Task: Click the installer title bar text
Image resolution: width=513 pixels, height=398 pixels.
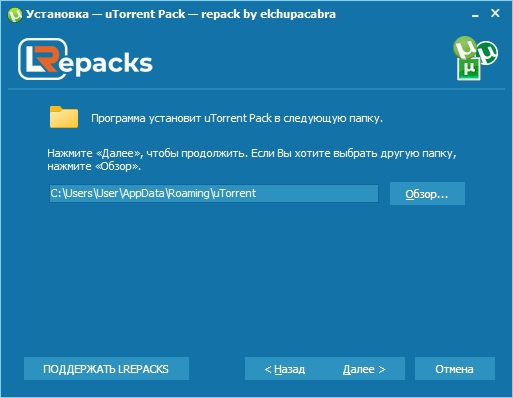Action: point(181,14)
